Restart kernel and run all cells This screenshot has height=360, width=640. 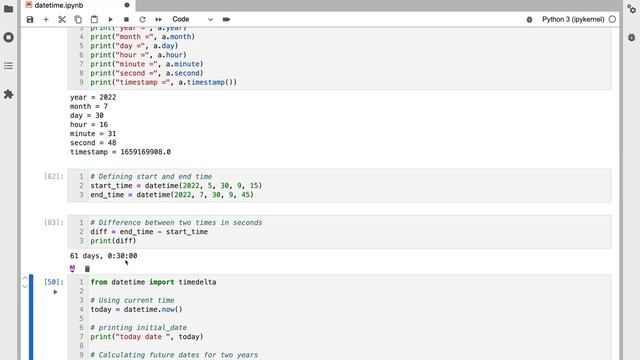158,19
